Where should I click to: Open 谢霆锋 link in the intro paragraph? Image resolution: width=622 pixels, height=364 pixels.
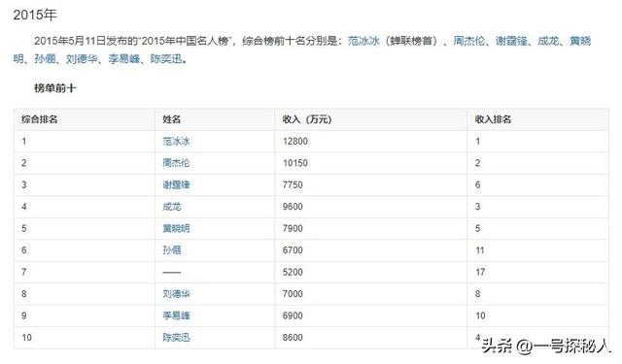511,41
